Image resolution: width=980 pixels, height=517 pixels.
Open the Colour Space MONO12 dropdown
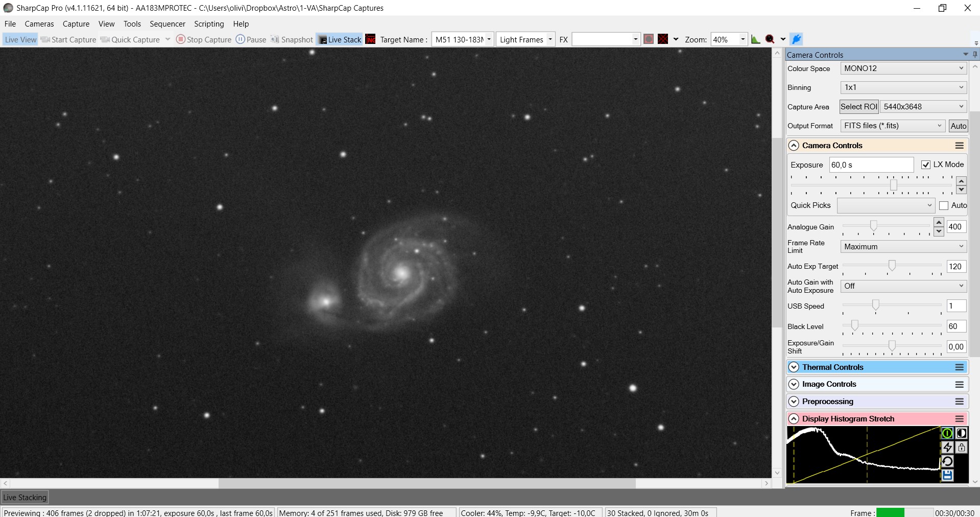[903, 68]
